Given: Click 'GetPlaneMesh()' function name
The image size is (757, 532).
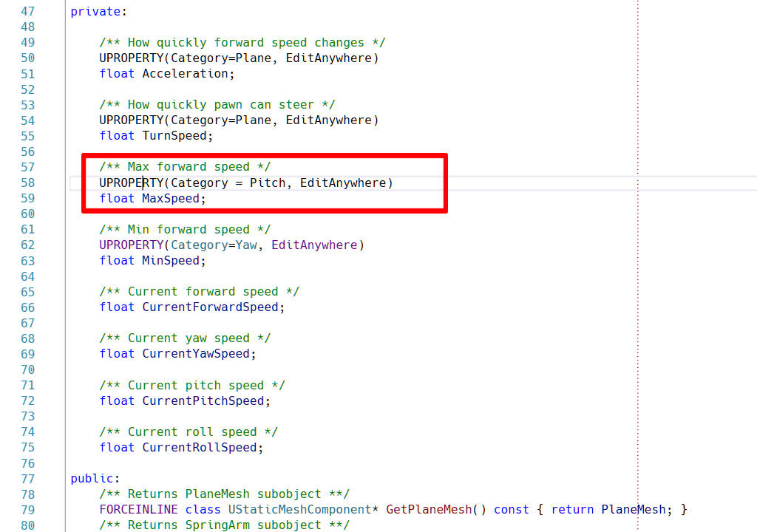Looking at the screenshot, I should click(x=436, y=509).
